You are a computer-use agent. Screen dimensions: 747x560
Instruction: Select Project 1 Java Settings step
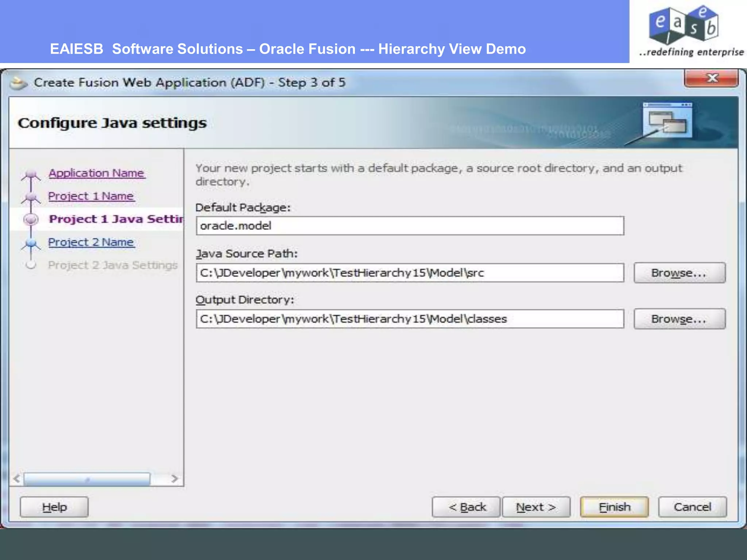coord(116,219)
